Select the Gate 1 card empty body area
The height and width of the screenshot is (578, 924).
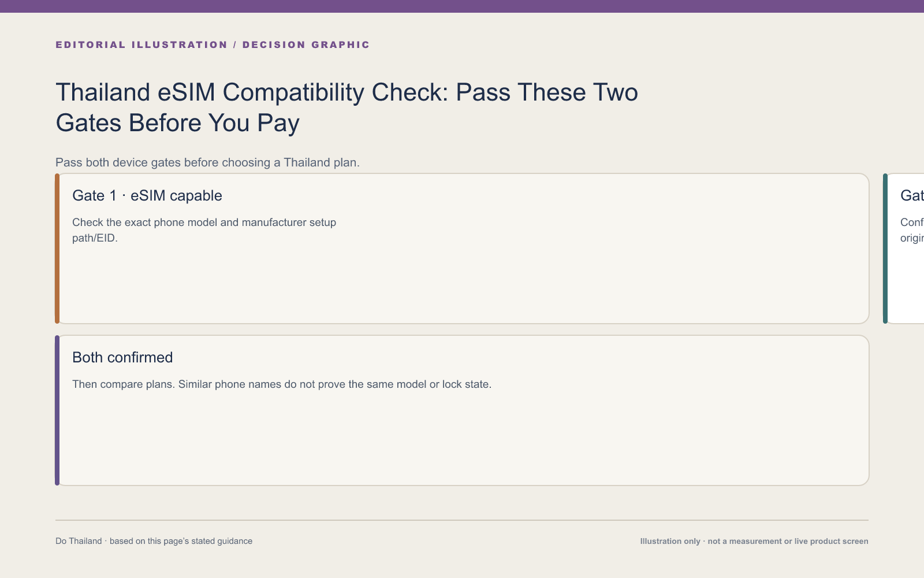pos(462,283)
